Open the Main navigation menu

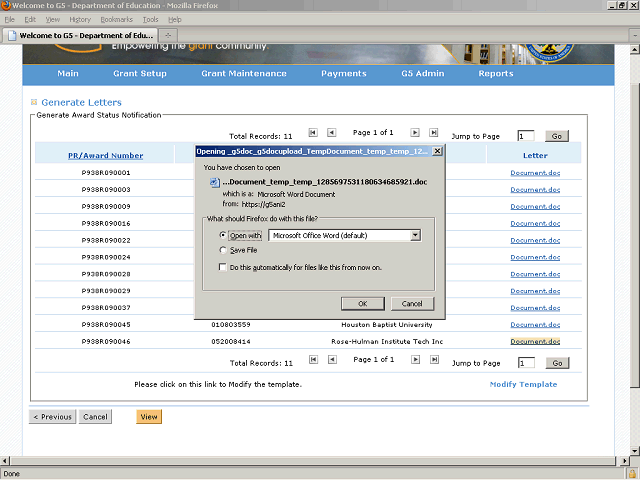68,73
